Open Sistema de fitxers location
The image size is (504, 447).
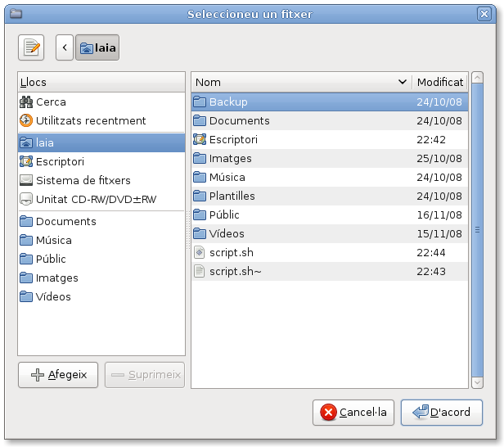(x=83, y=180)
